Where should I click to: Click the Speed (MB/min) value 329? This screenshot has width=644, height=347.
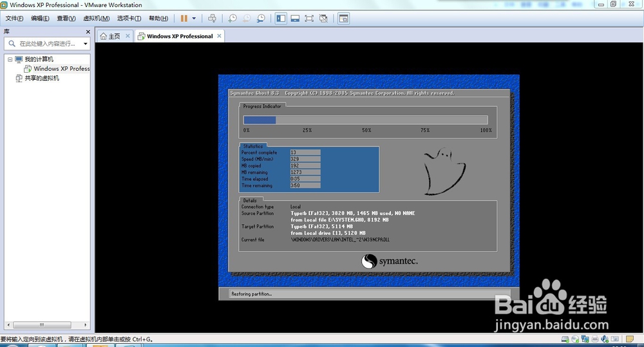coord(305,159)
